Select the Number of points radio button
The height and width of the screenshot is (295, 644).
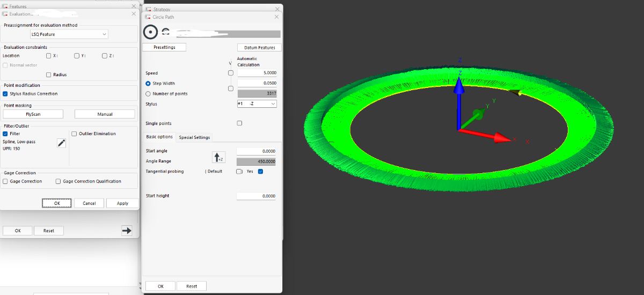pyautogui.click(x=148, y=94)
